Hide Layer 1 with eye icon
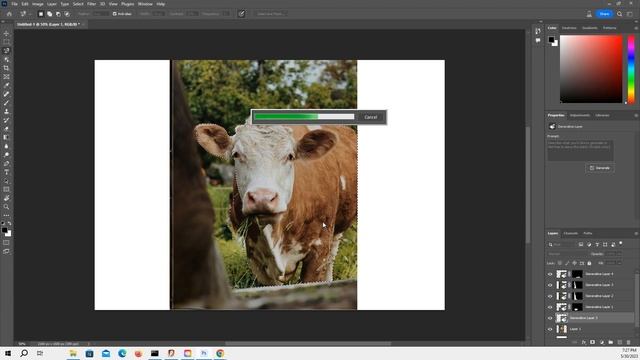640x360 pixels. (550, 329)
